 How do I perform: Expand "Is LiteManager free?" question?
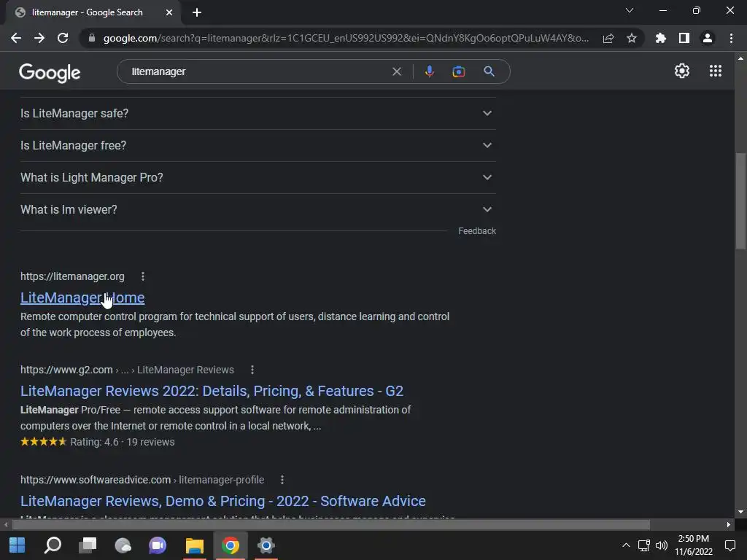point(258,145)
